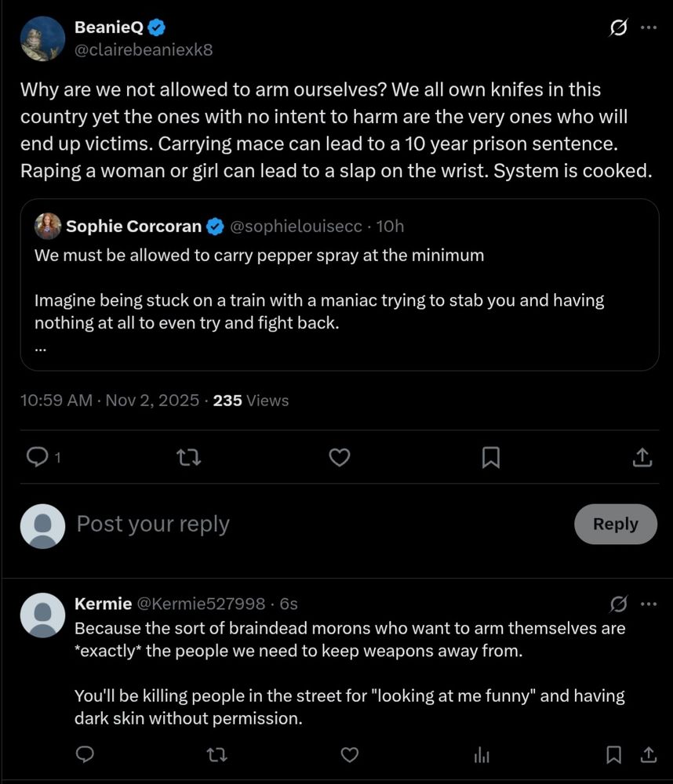Open more options on BeanieQ's post

(648, 27)
